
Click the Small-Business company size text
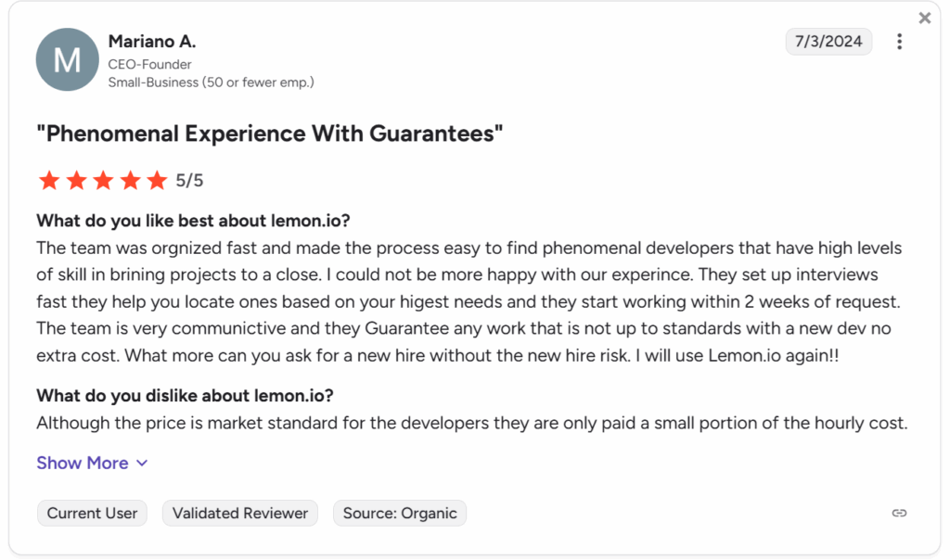pyautogui.click(x=211, y=83)
